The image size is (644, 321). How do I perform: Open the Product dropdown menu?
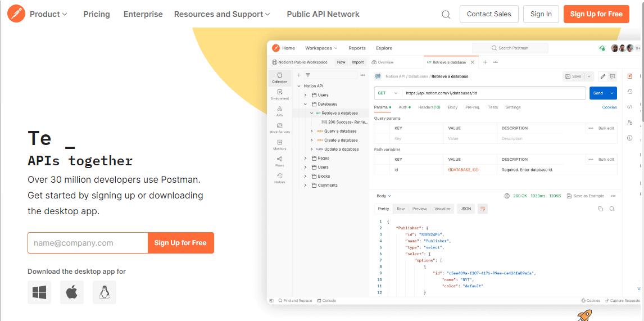[x=48, y=14]
